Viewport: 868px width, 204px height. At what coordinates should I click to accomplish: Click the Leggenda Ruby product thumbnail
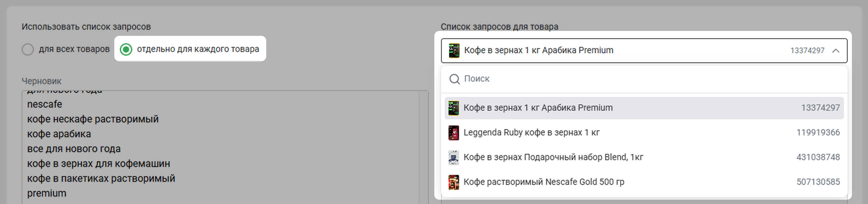453,133
